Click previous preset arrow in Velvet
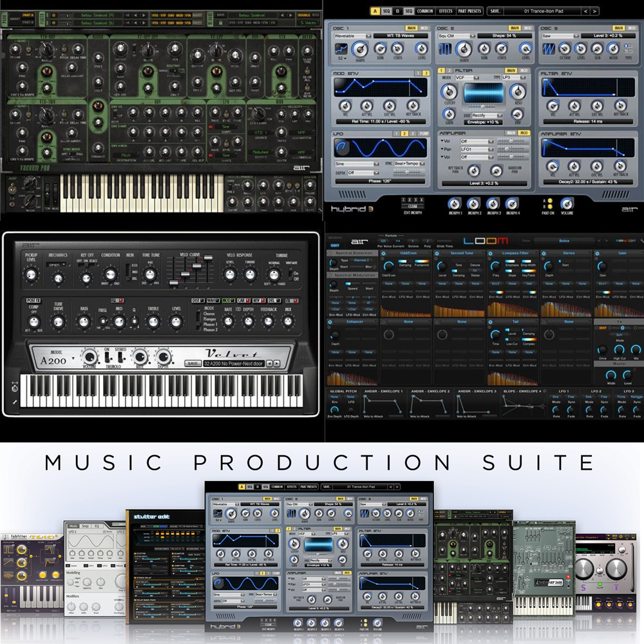The image size is (644, 644). [x=269, y=363]
